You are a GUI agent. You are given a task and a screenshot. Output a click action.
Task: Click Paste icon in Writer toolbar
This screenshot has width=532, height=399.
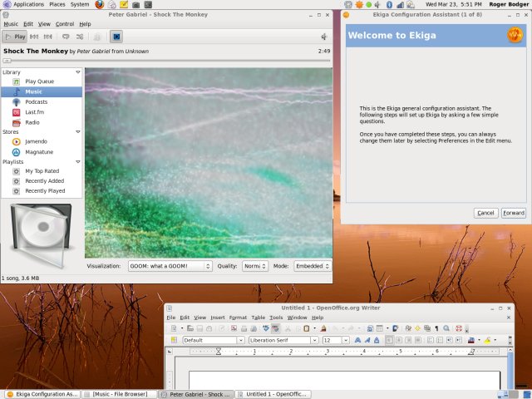click(x=307, y=328)
